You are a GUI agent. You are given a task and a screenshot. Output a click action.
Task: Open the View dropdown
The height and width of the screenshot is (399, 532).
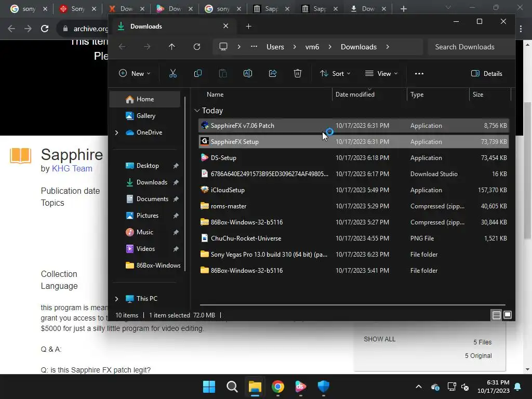(381, 73)
